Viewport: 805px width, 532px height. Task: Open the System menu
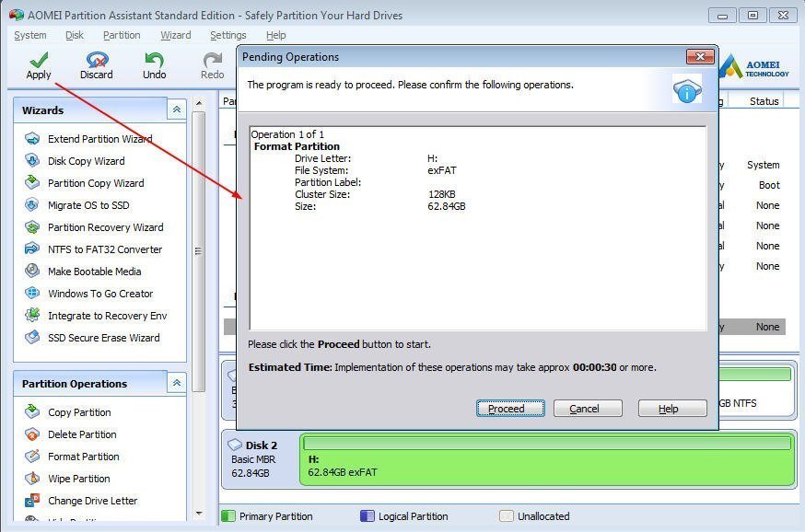[30, 35]
